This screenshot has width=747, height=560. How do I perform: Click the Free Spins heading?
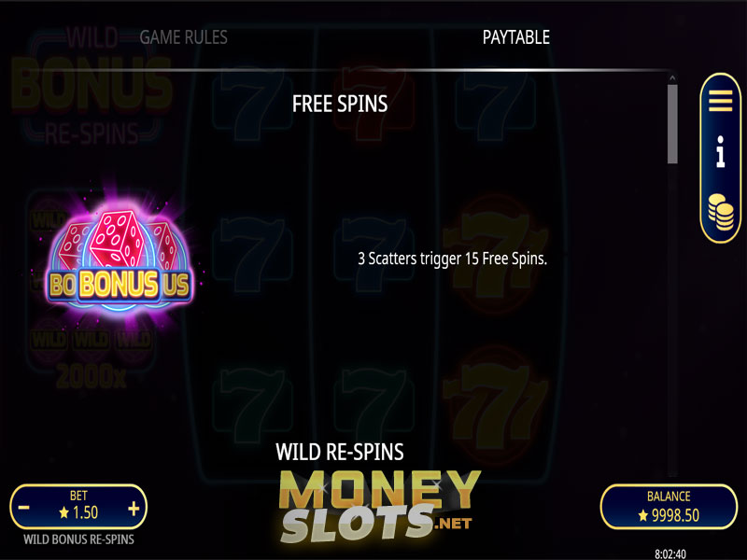pos(340,104)
